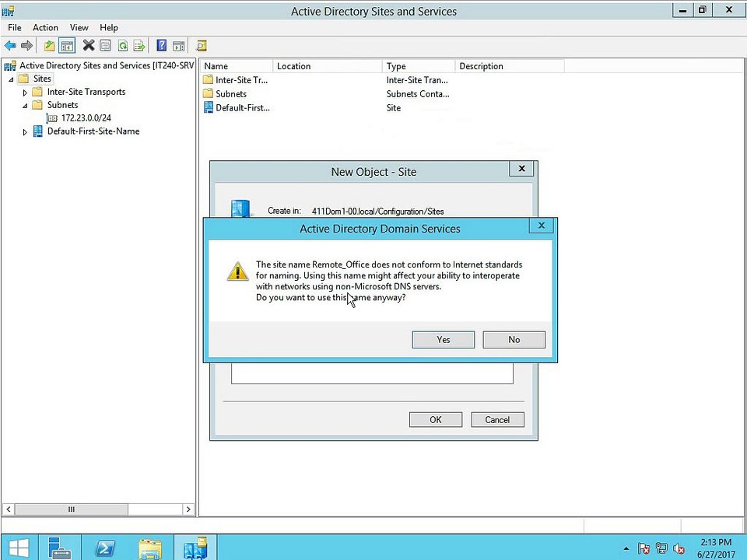This screenshot has width=747, height=560.
Task: Click OK in New Object - Site dialog
Action: 436,419
